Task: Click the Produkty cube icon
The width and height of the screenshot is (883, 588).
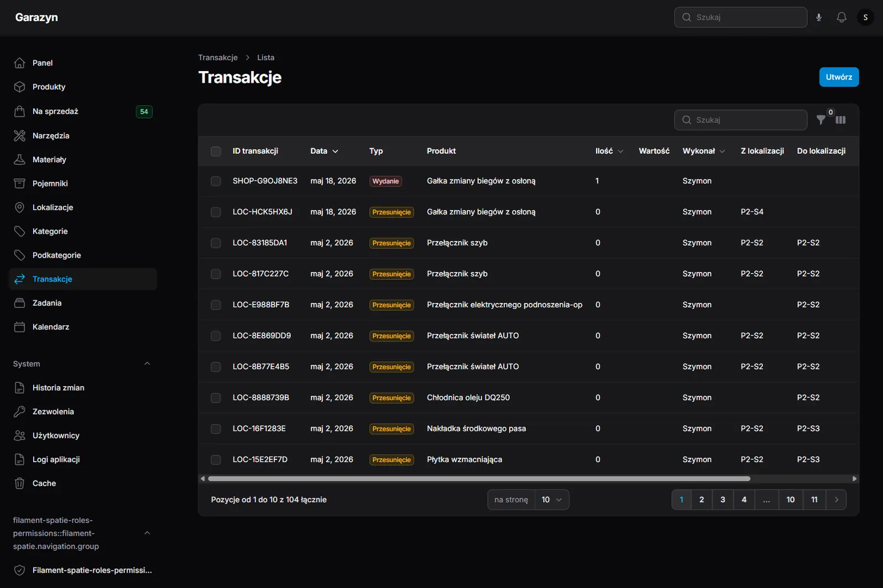Action: point(19,87)
